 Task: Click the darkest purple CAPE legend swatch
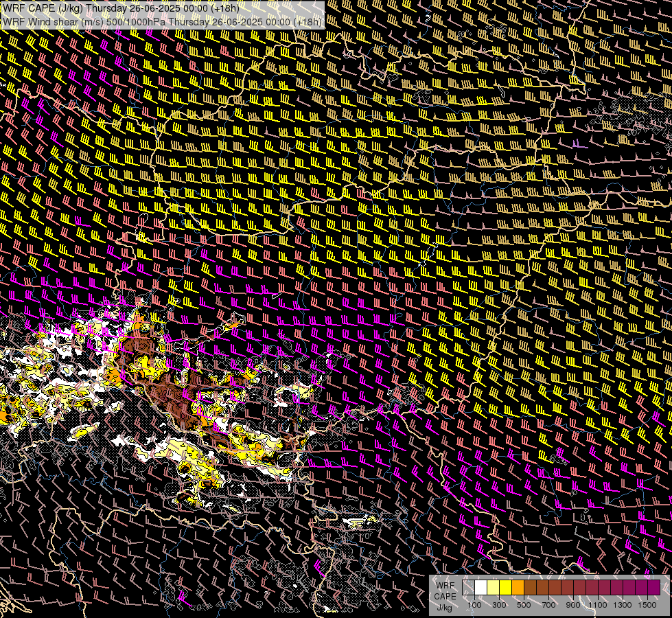(654, 588)
